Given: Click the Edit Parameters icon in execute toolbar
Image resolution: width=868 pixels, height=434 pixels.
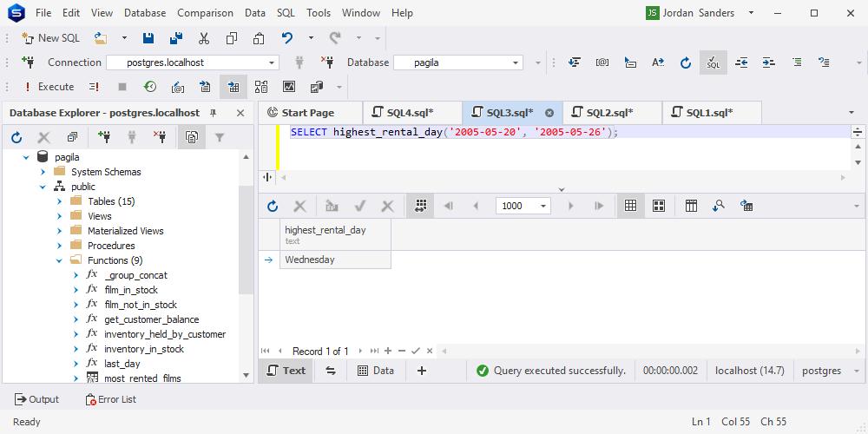Looking at the screenshot, I should tap(178, 87).
